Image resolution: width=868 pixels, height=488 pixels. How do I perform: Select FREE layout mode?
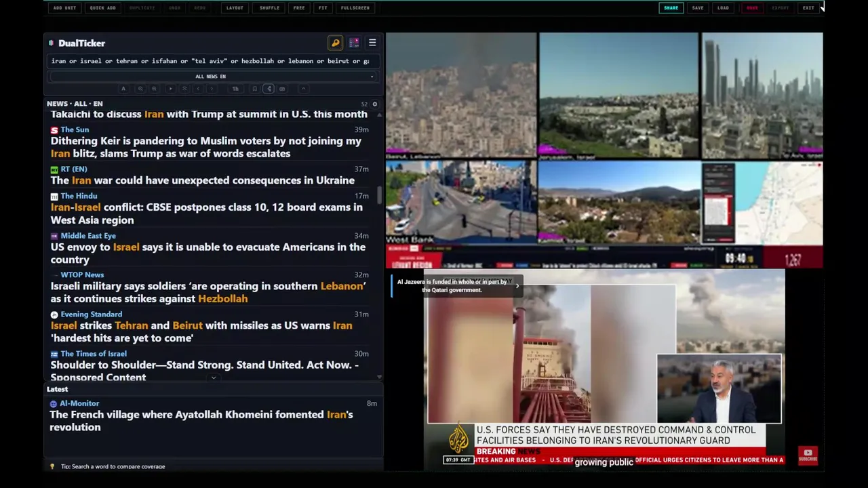point(299,8)
